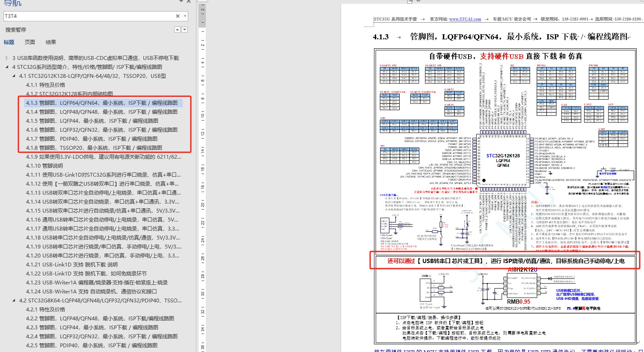Image resolution: width=644 pixels, height=352 pixels.
Task: Open 4.1.18 USB转串口芯片全自动停电 heading
Action: (103, 238)
